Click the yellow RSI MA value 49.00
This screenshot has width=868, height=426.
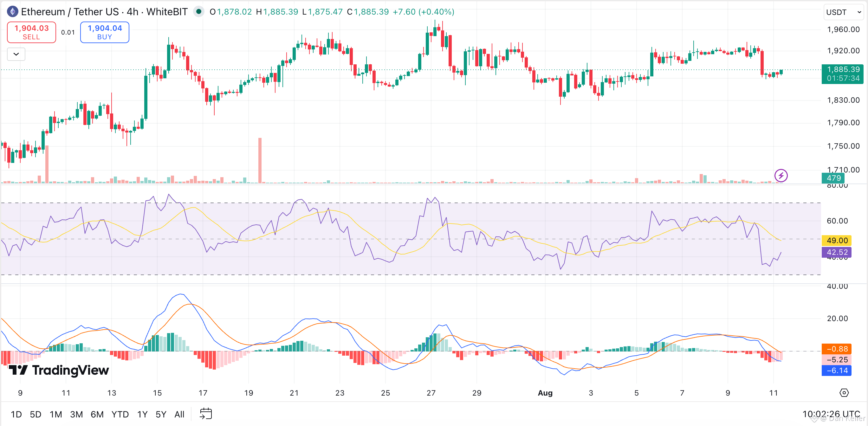(837, 240)
